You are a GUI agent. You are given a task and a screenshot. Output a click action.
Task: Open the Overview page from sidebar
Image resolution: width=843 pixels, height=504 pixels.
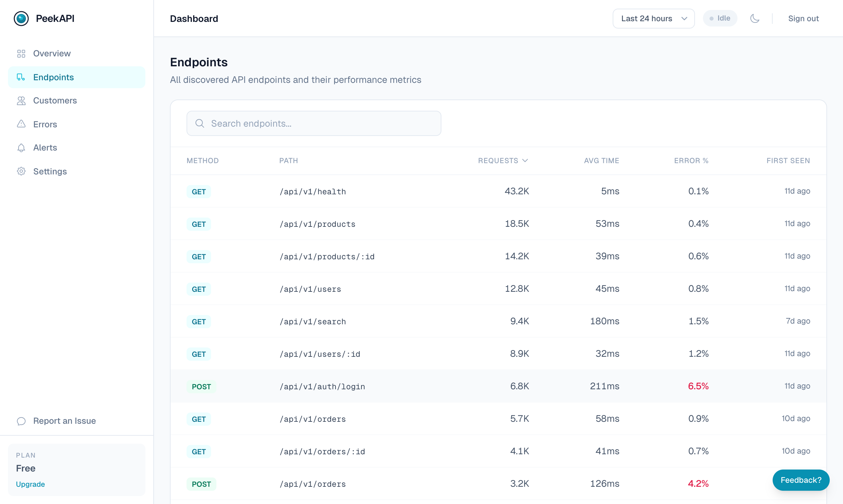tap(52, 53)
